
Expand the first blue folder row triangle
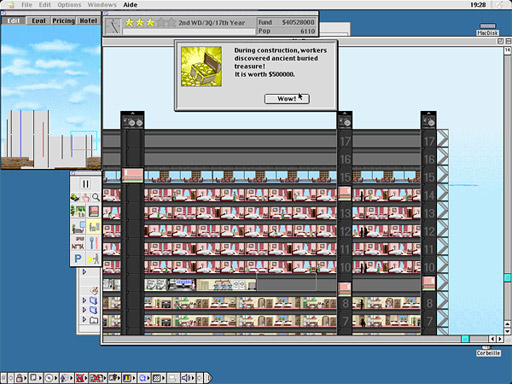pyautogui.click(x=84, y=300)
